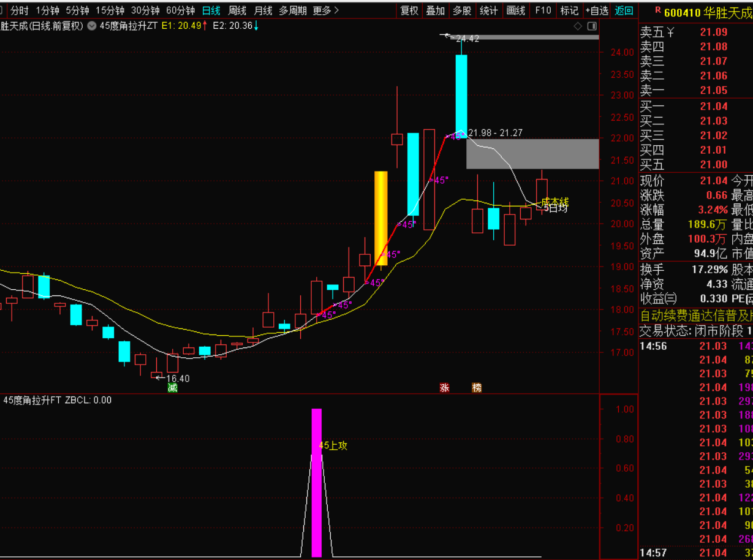
Task: Click the diamond icon in chart header
Action: pos(577,26)
